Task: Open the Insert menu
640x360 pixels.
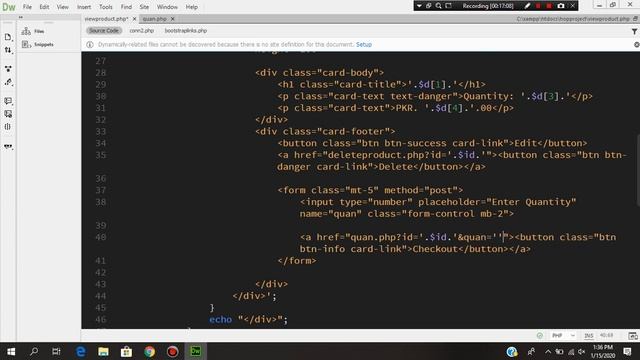Action: [x=84, y=7]
